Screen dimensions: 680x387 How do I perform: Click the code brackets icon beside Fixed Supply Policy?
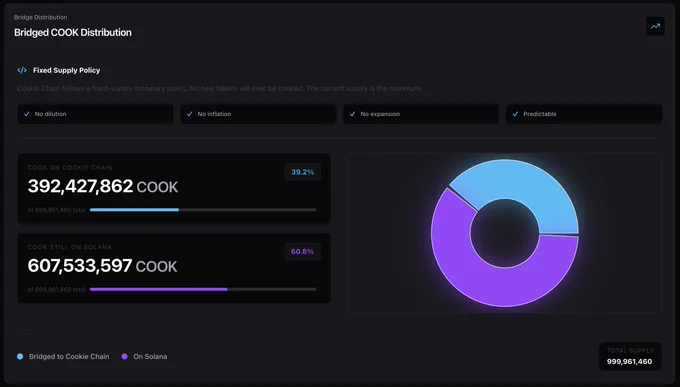pos(22,70)
